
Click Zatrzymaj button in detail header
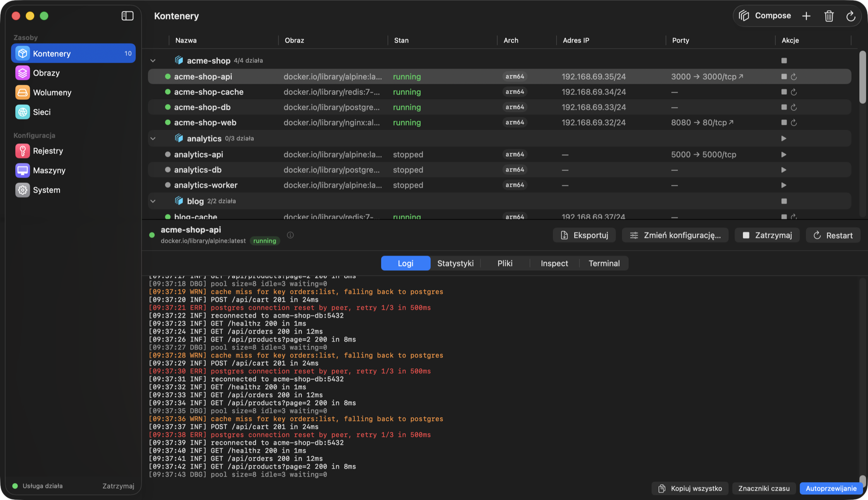click(767, 235)
